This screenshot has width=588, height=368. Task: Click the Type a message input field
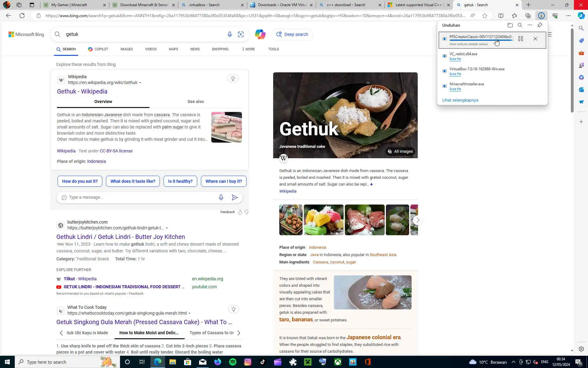(138, 197)
